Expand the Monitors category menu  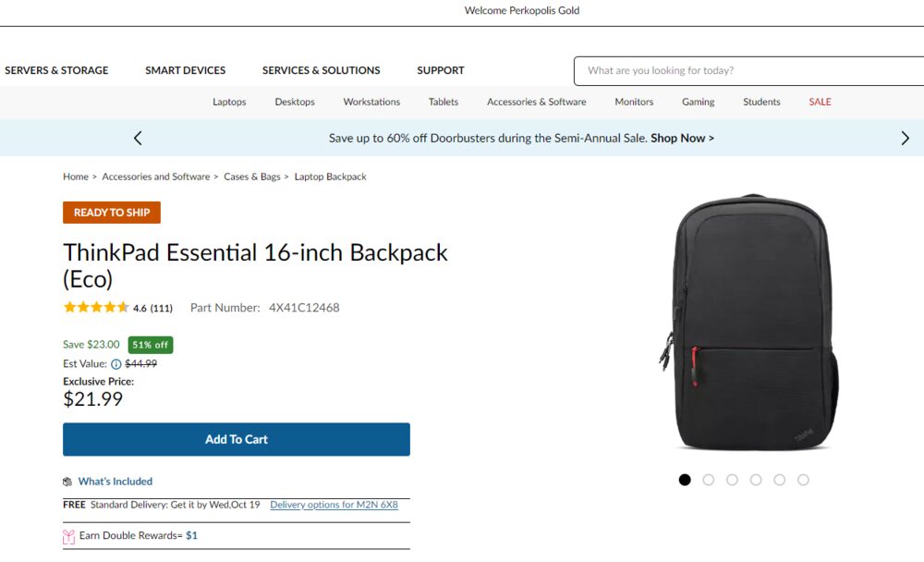(x=634, y=102)
